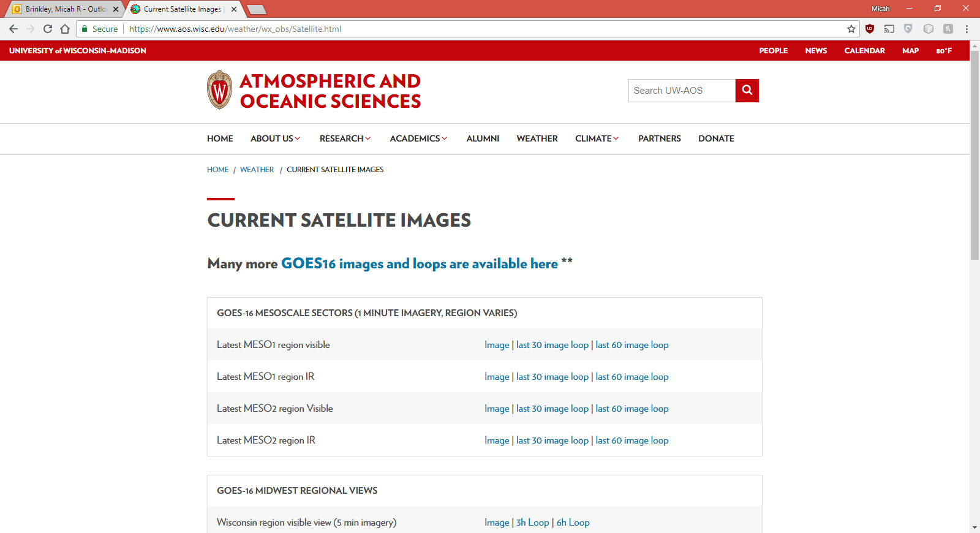Open last 60 image loop for MESO1 IR
This screenshot has width=980, height=533.
[632, 377]
